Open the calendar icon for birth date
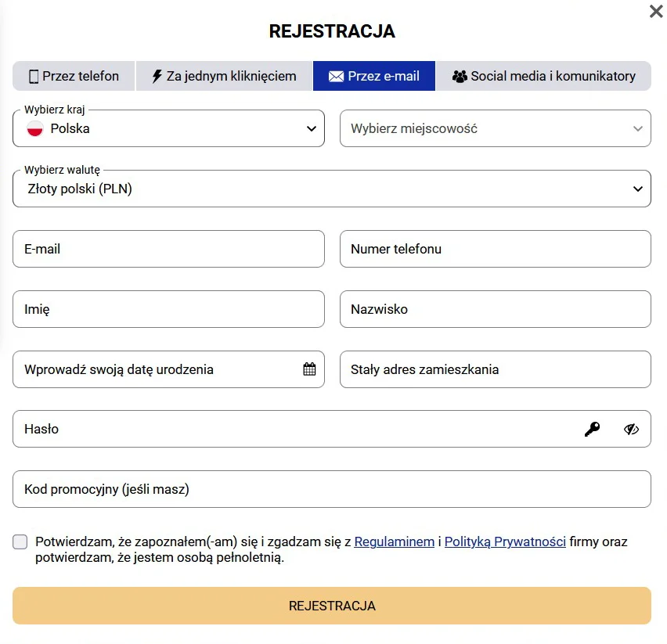 (308, 369)
